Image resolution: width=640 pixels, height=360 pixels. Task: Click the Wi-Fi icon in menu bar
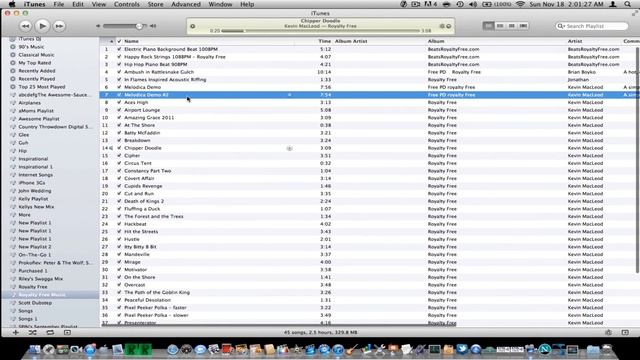tap(520, 4)
